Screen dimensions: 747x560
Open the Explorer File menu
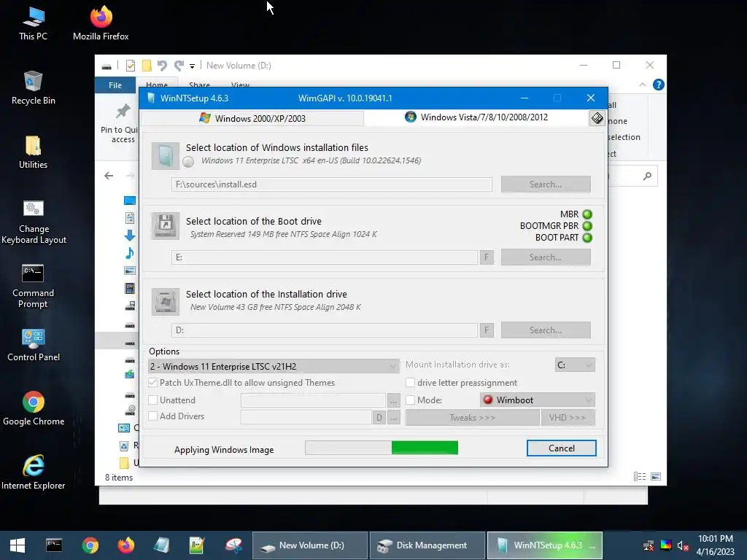(x=115, y=85)
